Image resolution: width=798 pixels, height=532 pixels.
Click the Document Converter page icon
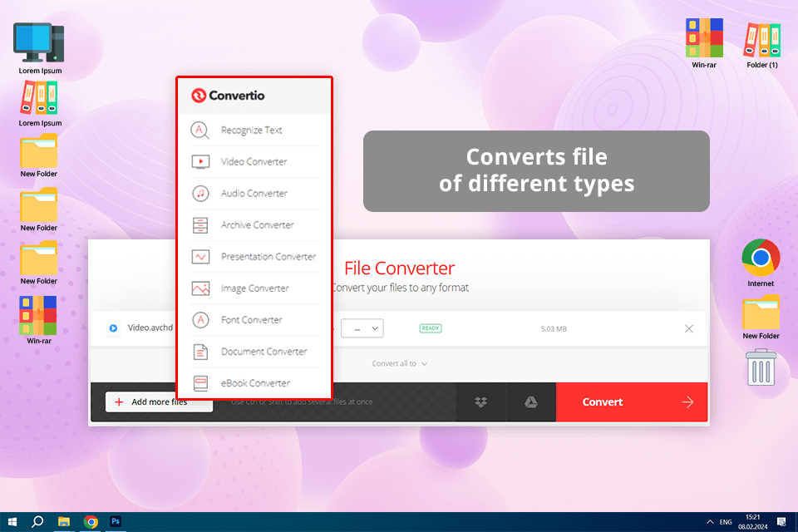pyautogui.click(x=200, y=352)
